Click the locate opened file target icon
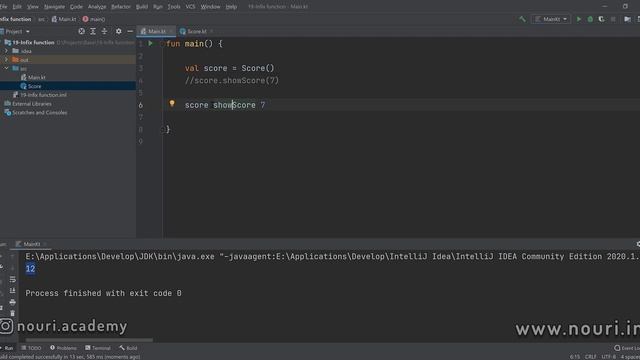 (x=82, y=31)
